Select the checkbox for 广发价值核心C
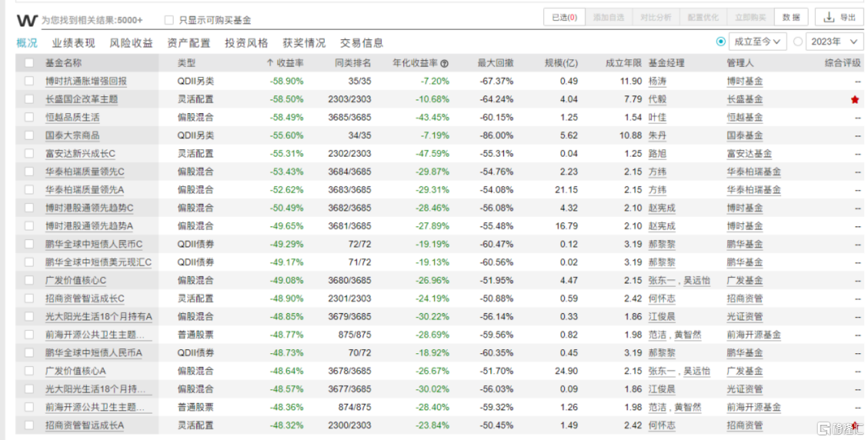The image size is (868, 440). 29,281
